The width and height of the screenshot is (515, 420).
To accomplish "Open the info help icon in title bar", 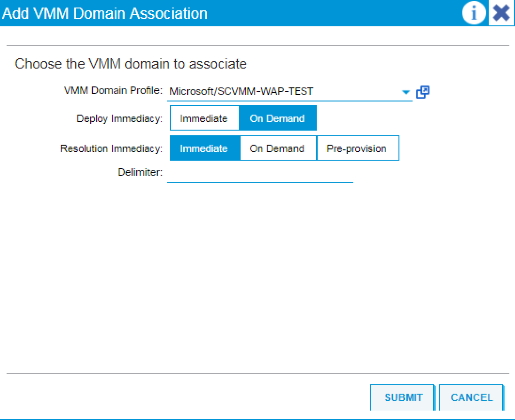I will [x=474, y=13].
